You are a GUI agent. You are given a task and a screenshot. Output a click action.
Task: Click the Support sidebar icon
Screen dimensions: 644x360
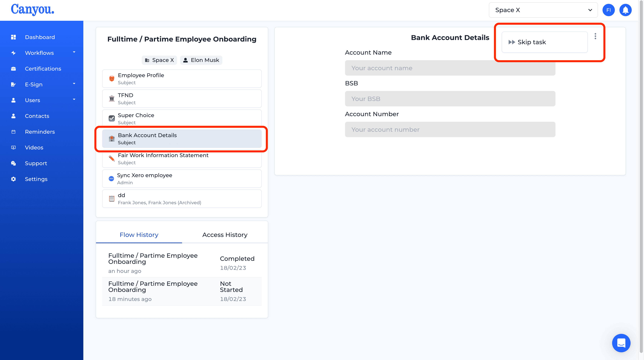pyautogui.click(x=14, y=163)
